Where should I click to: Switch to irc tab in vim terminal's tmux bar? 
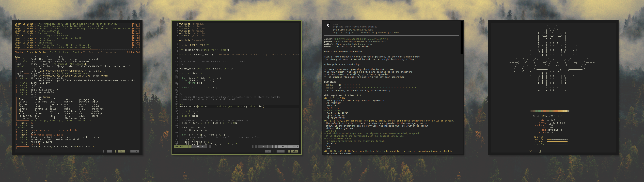pyautogui.click(x=281, y=151)
